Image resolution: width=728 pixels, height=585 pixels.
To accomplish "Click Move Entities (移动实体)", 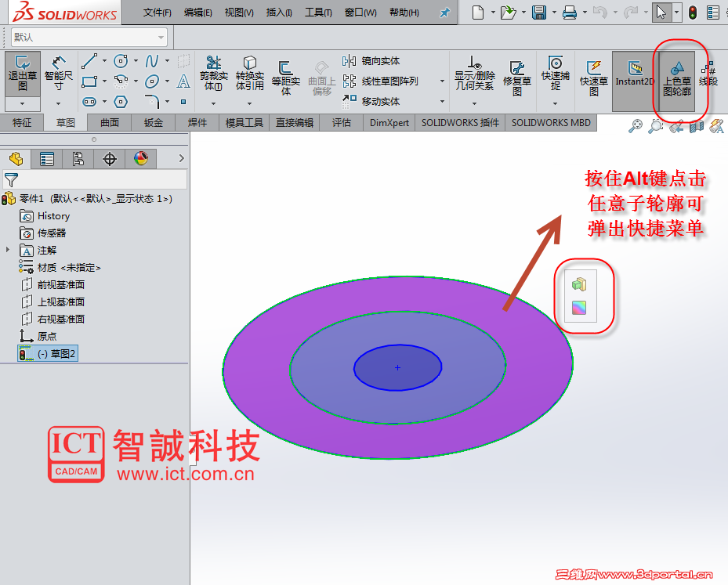I will tap(371, 101).
